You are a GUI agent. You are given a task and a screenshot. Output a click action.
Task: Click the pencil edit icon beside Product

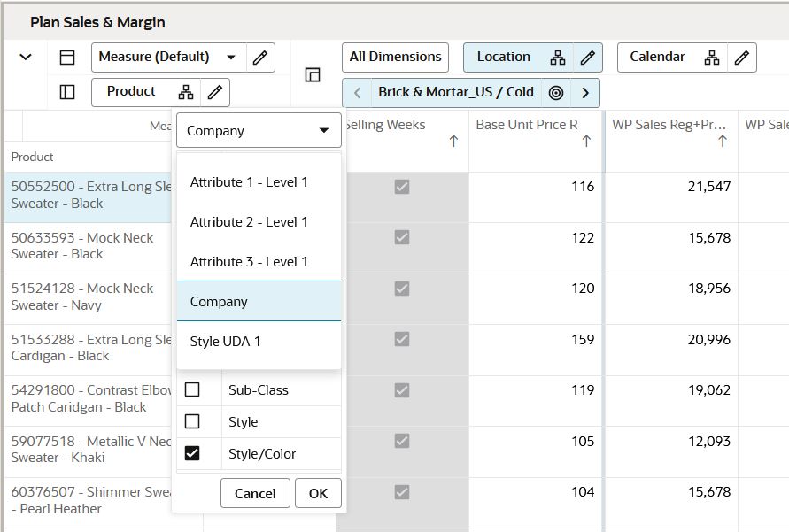point(215,92)
